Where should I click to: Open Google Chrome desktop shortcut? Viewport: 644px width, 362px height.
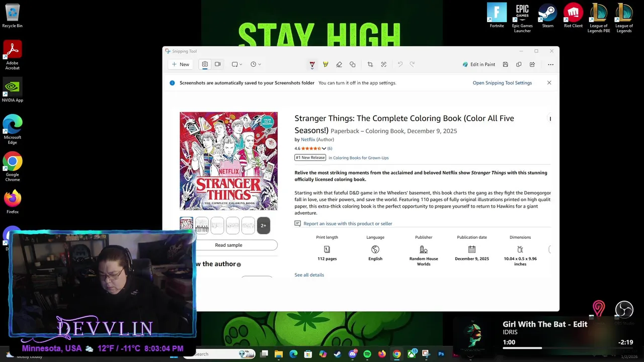point(12,167)
